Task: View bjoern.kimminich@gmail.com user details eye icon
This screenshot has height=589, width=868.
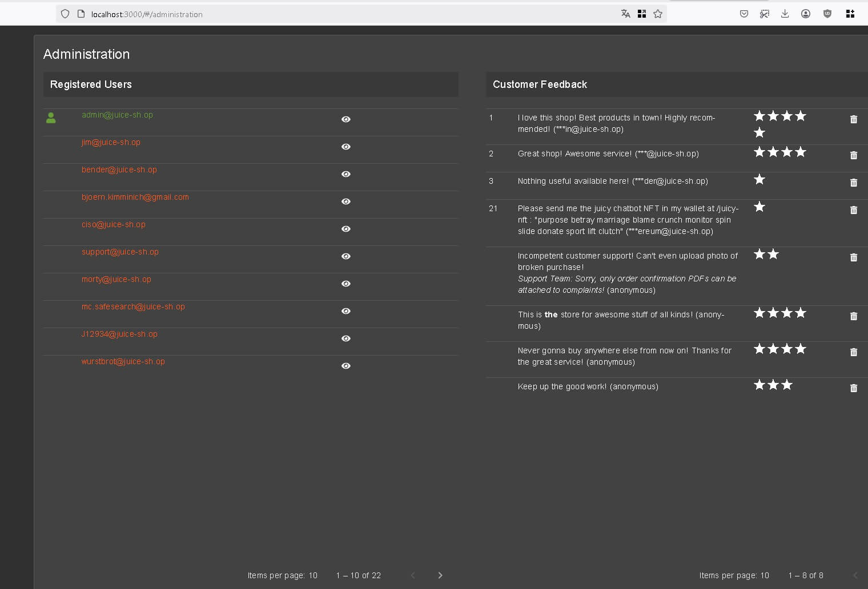Action: (345, 201)
